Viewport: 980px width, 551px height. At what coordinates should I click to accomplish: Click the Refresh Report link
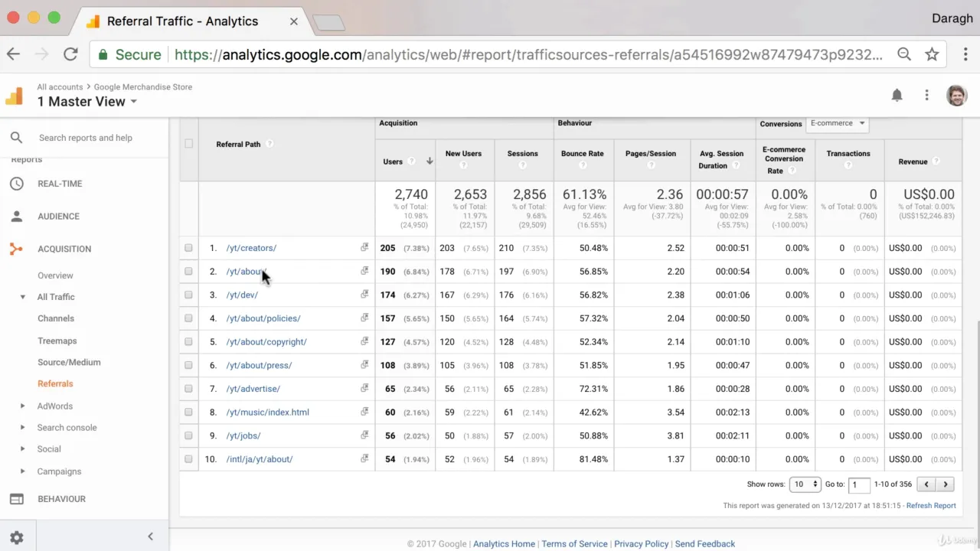pos(931,506)
